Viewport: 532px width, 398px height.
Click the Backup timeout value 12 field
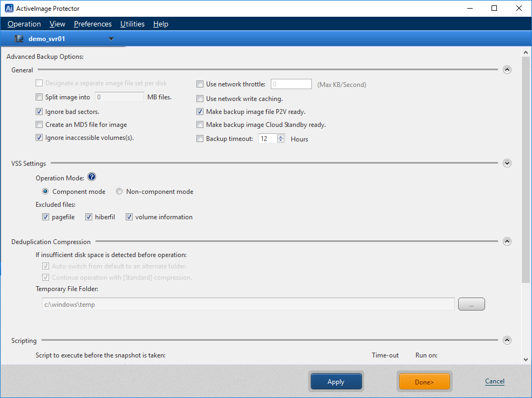268,139
